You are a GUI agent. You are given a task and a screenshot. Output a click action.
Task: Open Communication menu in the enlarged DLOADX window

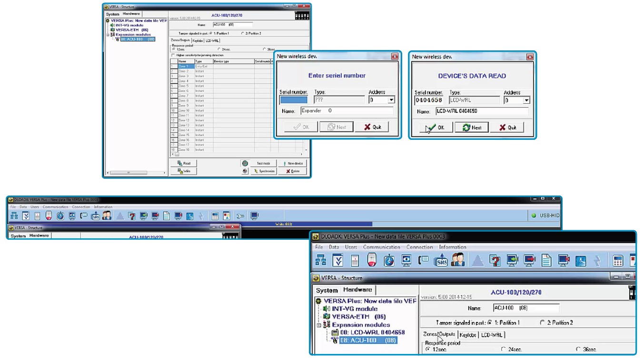click(x=381, y=247)
